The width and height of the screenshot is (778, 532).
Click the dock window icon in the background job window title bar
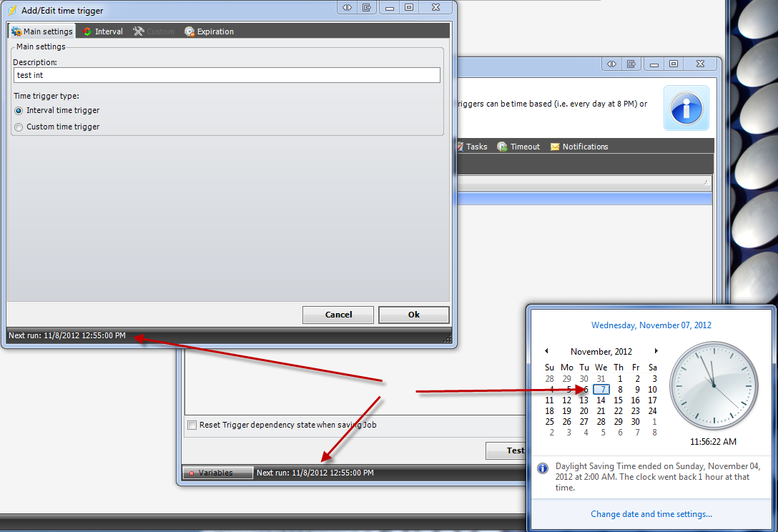631,64
